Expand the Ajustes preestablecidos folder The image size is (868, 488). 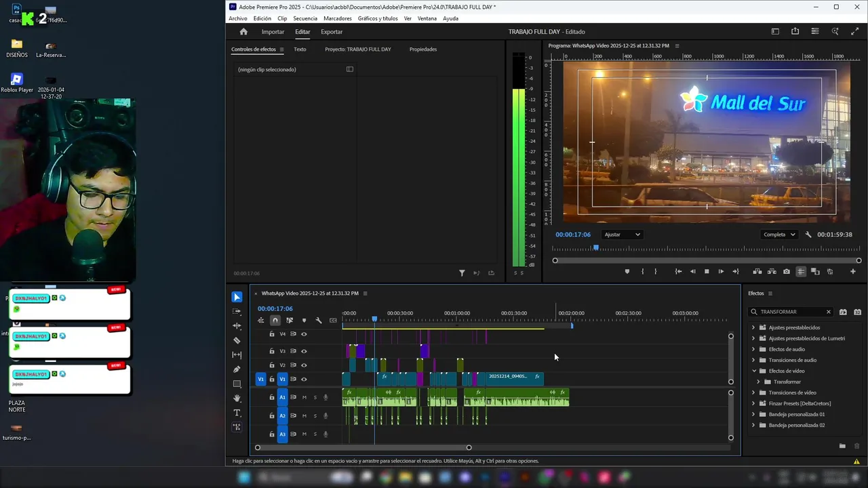pos(753,327)
